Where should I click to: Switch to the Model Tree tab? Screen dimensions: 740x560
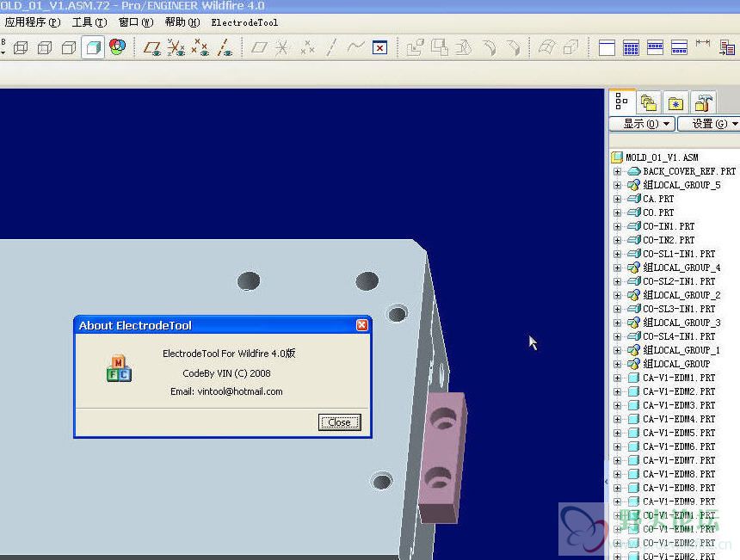621,102
